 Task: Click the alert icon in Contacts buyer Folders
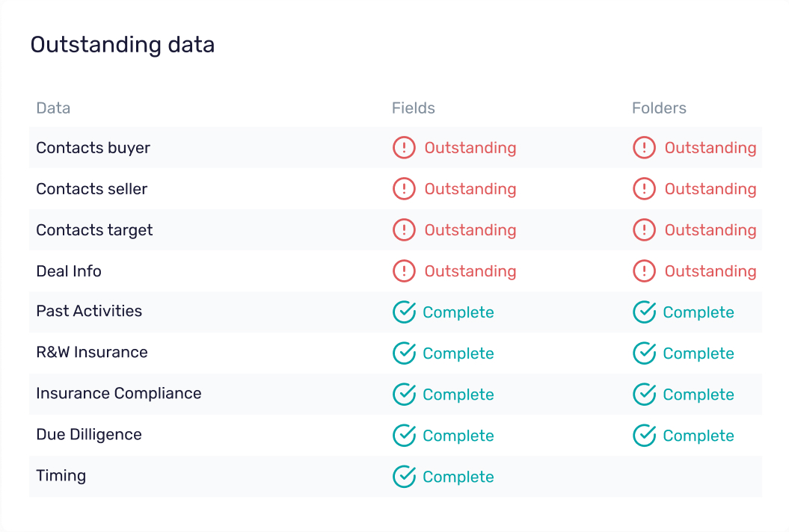click(644, 148)
